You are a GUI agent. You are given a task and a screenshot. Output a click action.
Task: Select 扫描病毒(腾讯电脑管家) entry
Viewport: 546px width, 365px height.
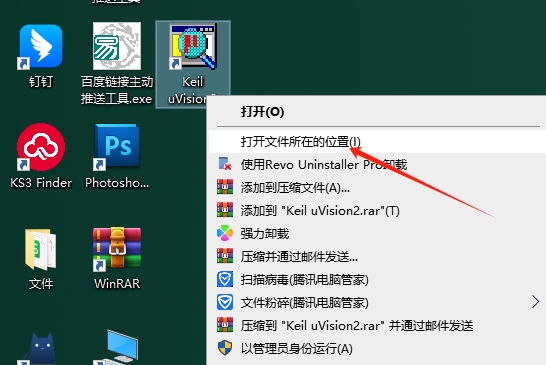(376, 279)
